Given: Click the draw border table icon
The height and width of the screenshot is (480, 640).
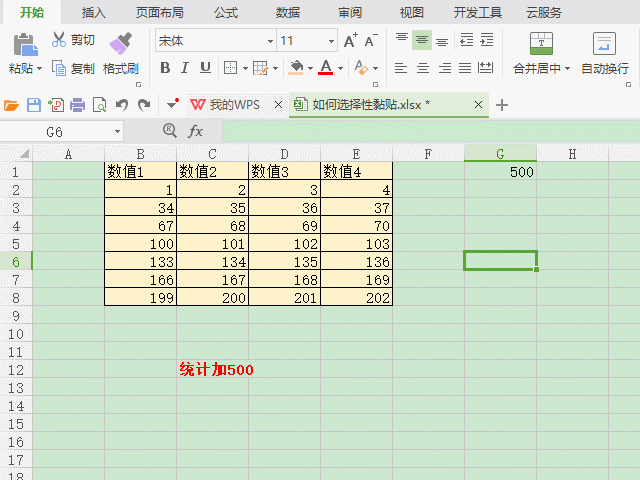Looking at the screenshot, I should [x=260, y=68].
